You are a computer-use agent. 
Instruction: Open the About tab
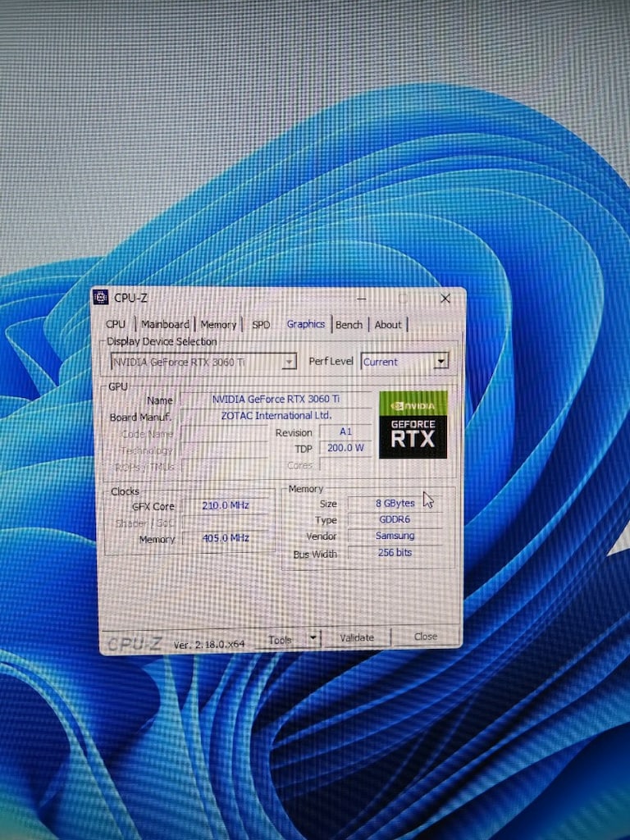coord(388,325)
